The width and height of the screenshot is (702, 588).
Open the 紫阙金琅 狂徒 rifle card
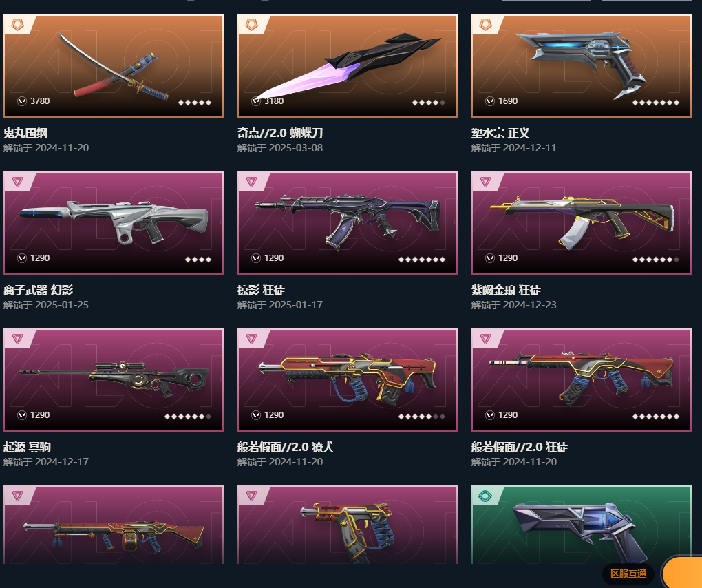tap(581, 223)
